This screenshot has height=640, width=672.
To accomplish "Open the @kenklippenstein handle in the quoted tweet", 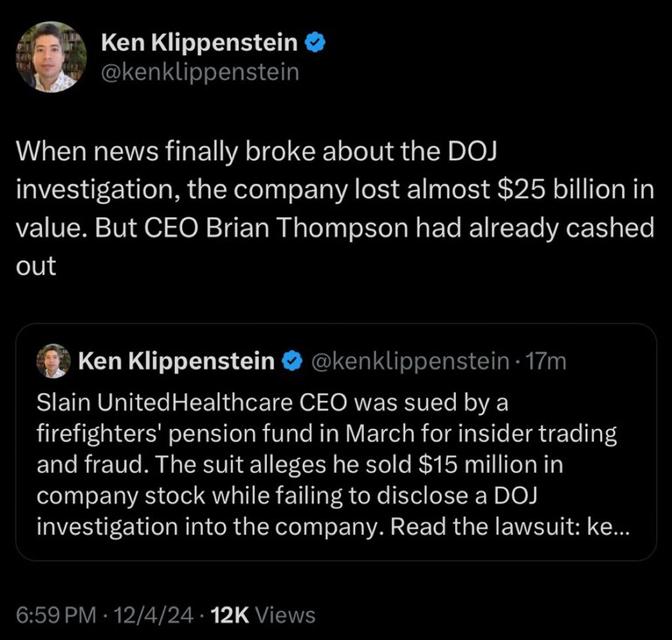I will coord(409,361).
